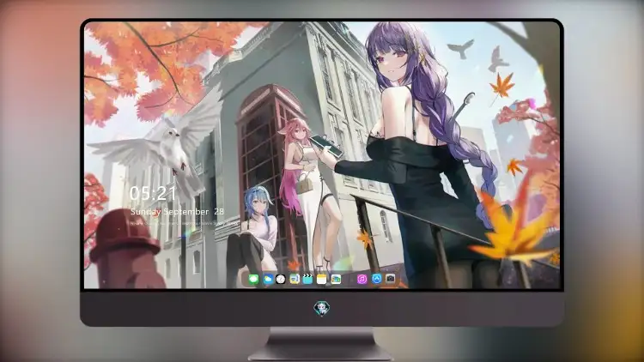Open the Weather app in dock
This screenshot has height=362, width=644.
pyautogui.click(x=268, y=280)
